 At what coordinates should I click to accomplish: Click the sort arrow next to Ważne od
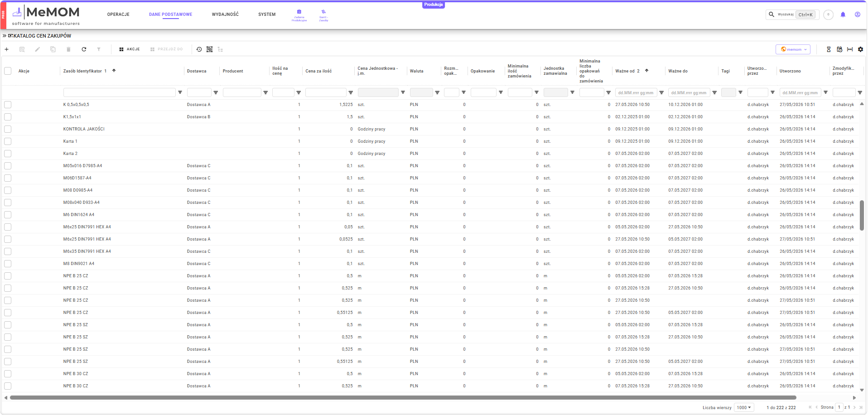pos(647,71)
